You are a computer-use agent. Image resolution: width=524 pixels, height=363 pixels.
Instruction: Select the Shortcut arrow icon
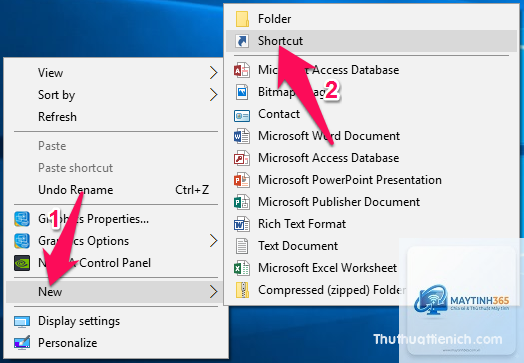tap(242, 41)
